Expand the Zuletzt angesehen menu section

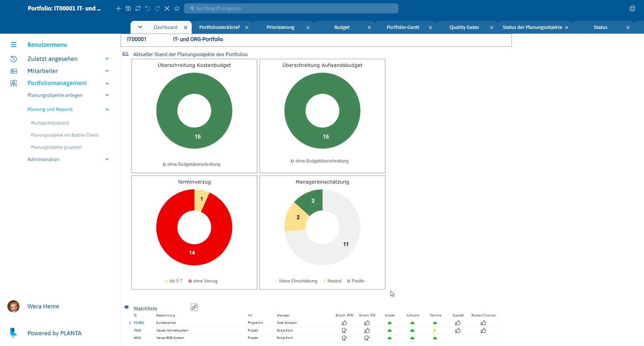(x=107, y=59)
